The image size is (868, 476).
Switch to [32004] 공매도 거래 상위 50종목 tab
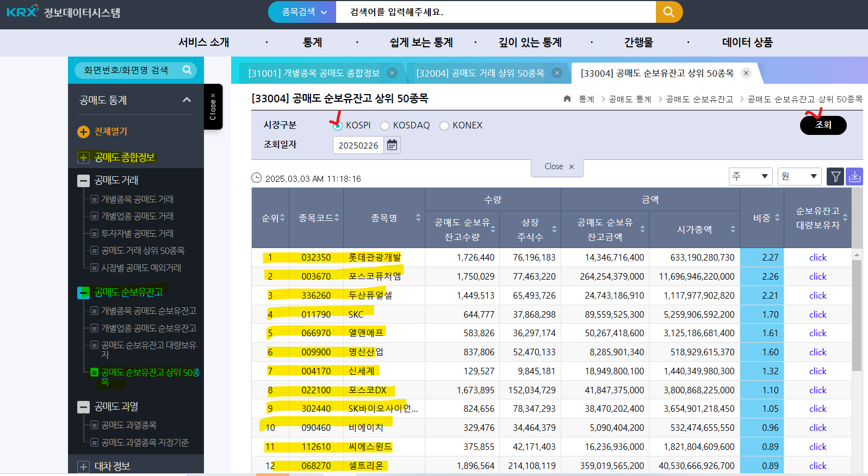coord(480,73)
